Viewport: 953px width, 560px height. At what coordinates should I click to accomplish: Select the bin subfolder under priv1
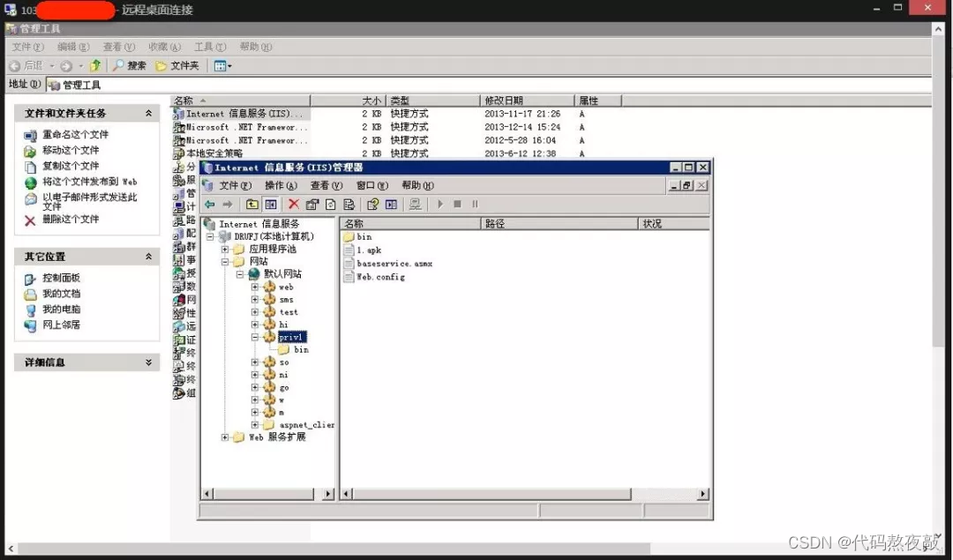click(301, 350)
